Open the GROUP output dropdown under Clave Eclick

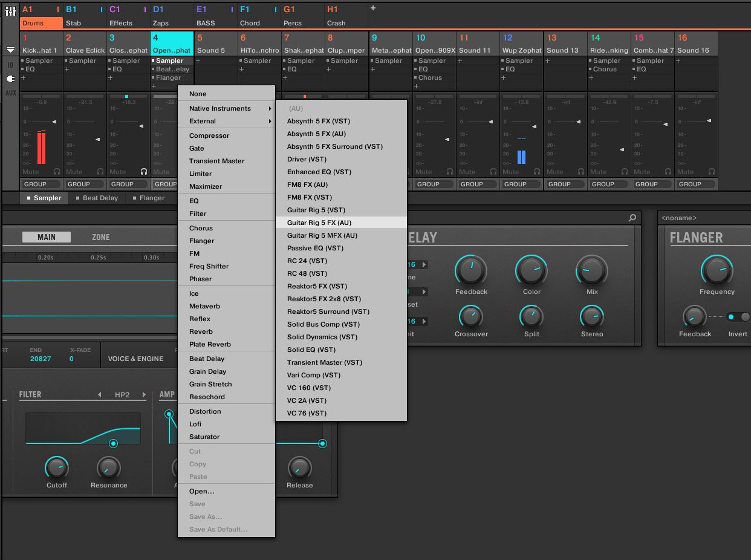pyautogui.click(x=85, y=184)
